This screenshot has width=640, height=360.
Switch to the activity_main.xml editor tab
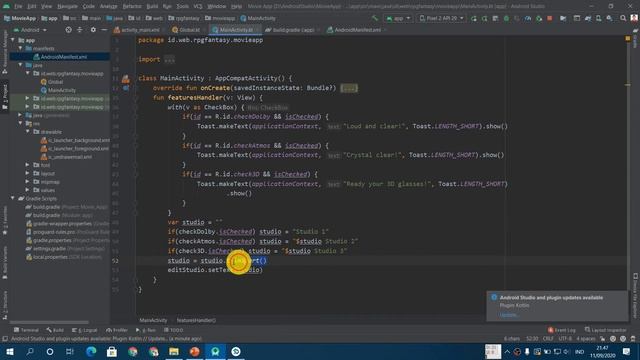pos(137,30)
